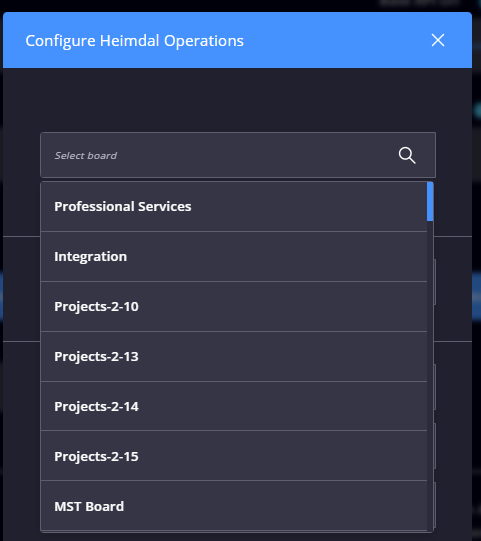
Task: Pick the MST Board option
Action: click(x=234, y=506)
